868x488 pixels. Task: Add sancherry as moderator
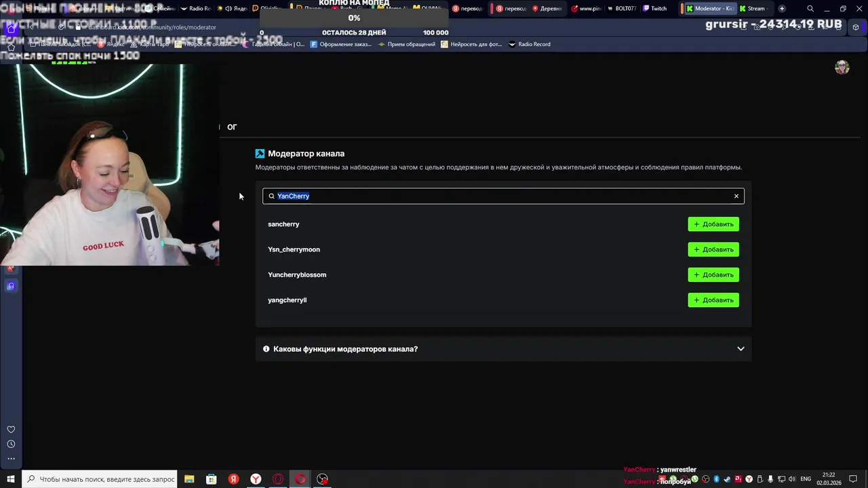(713, 224)
